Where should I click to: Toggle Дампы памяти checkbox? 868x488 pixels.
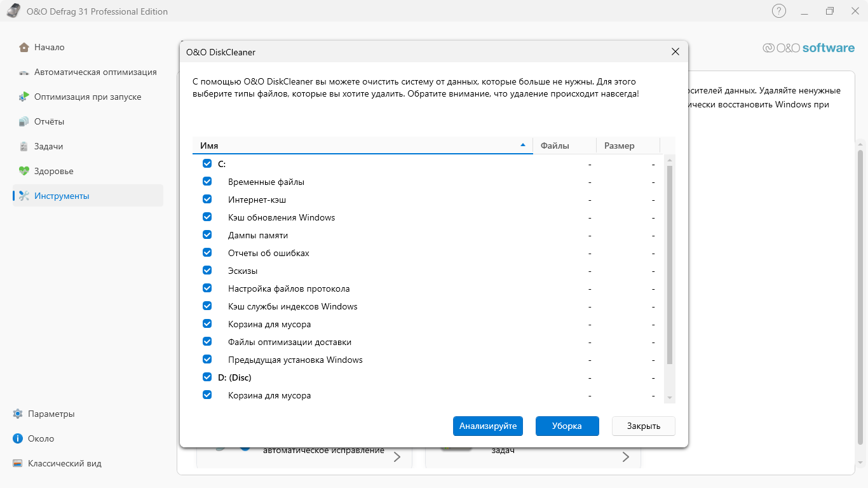[207, 234]
